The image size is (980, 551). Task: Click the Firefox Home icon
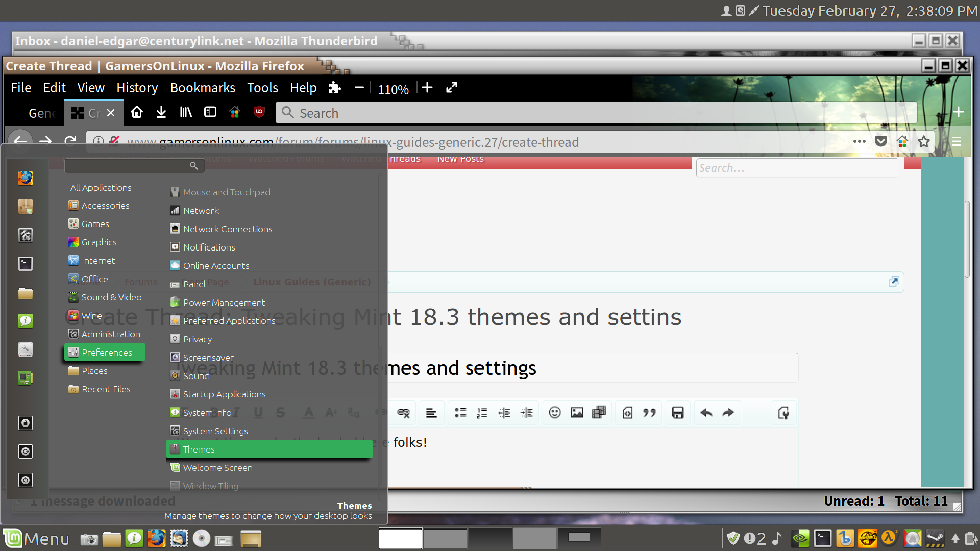pyautogui.click(x=137, y=112)
